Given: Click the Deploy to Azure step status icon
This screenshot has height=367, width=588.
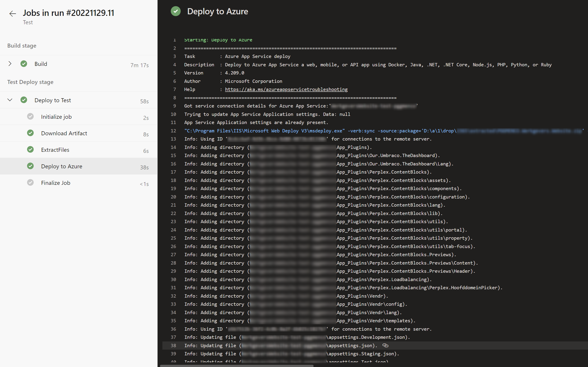Looking at the screenshot, I should (30, 166).
